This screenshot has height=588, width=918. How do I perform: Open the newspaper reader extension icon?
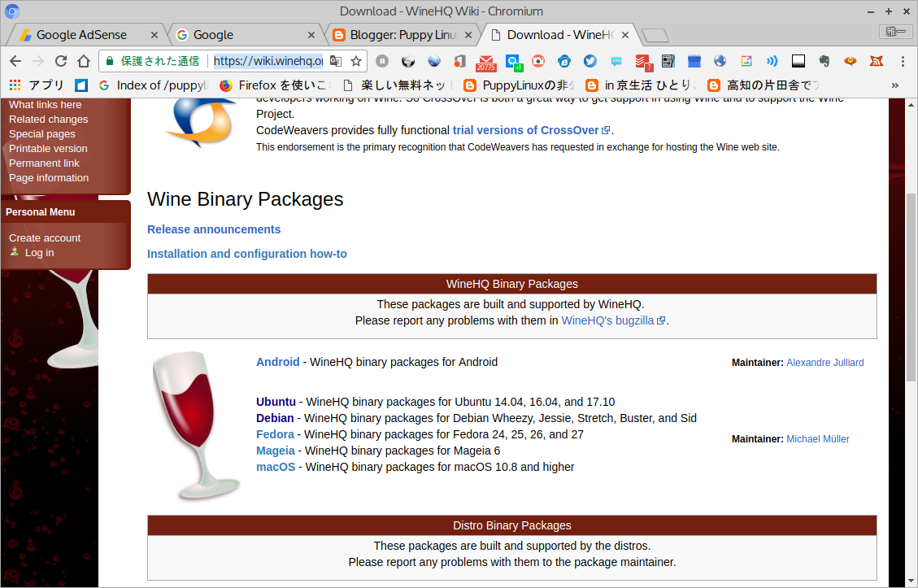click(668, 61)
